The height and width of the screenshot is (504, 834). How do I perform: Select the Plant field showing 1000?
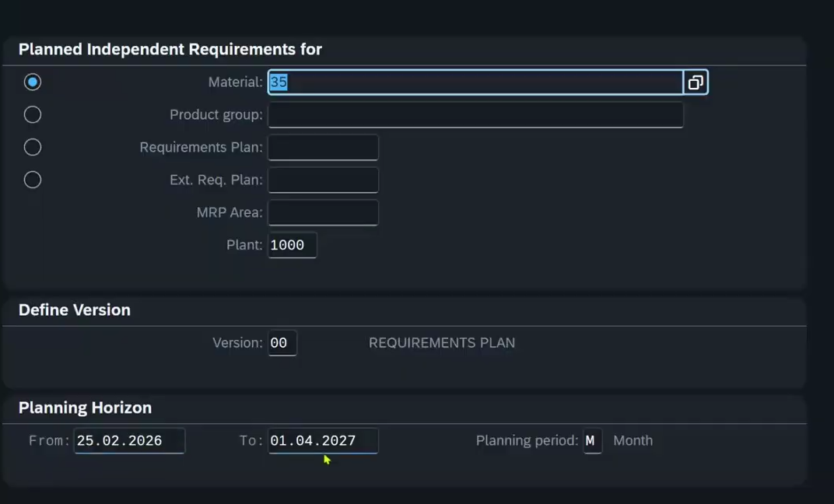point(293,245)
